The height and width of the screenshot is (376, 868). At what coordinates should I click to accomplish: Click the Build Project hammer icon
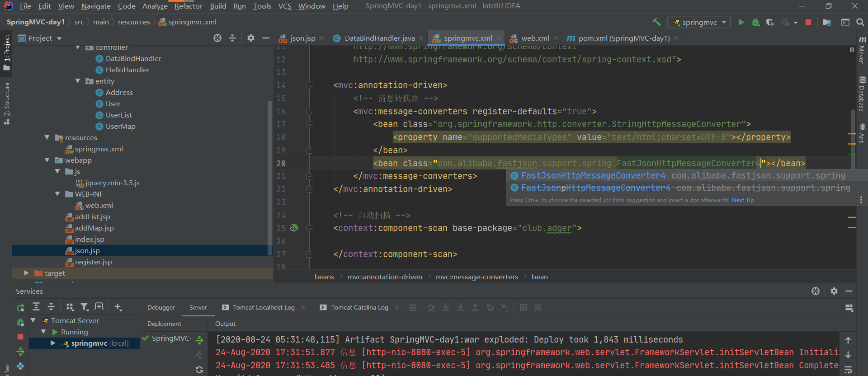pyautogui.click(x=656, y=22)
